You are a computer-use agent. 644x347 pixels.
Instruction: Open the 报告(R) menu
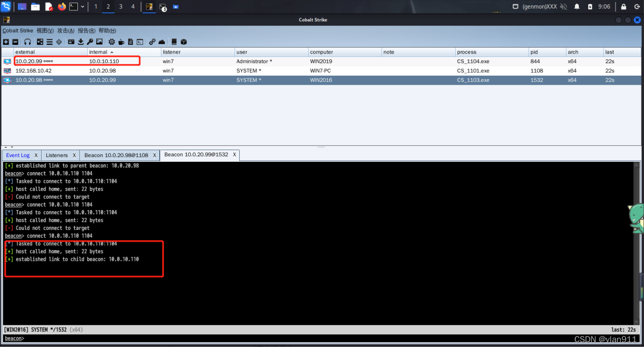(x=86, y=30)
